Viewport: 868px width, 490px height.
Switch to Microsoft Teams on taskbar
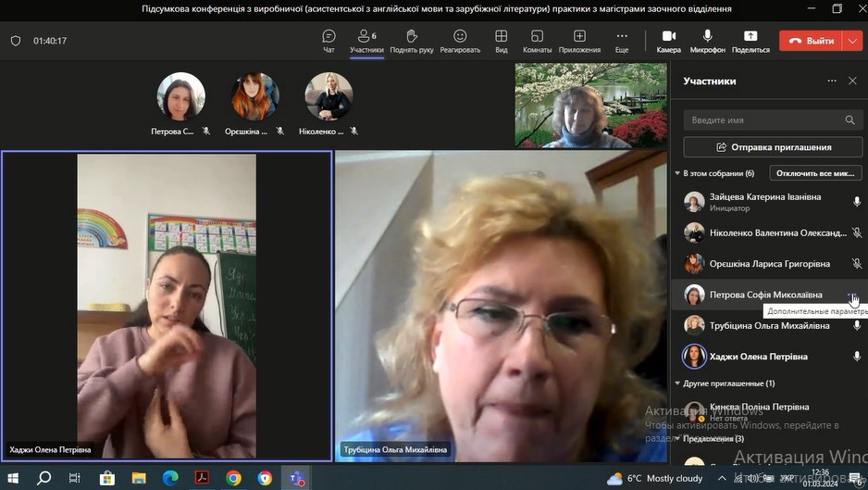click(297, 478)
